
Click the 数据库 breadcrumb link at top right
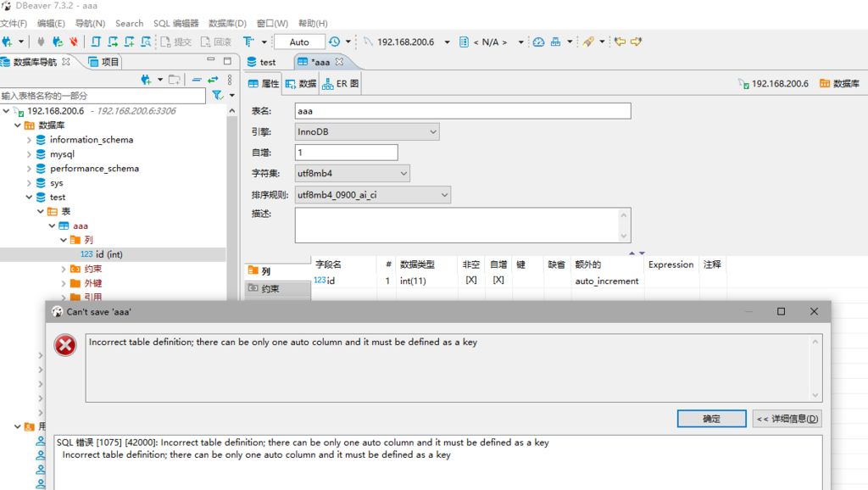tap(840, 84)
